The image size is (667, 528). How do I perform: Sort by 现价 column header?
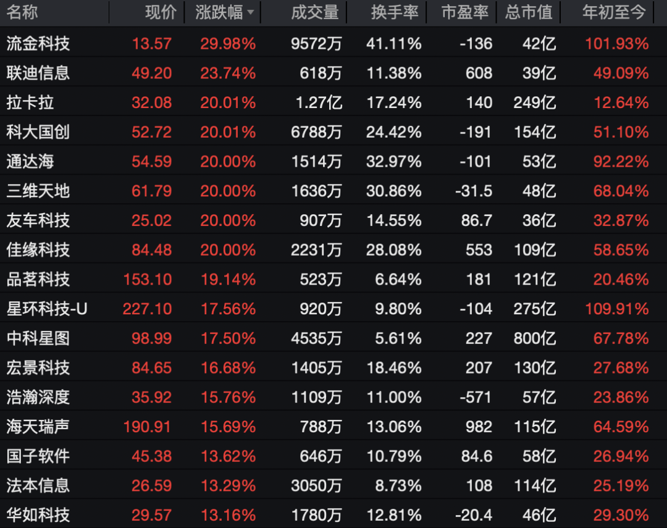[160, 13]
